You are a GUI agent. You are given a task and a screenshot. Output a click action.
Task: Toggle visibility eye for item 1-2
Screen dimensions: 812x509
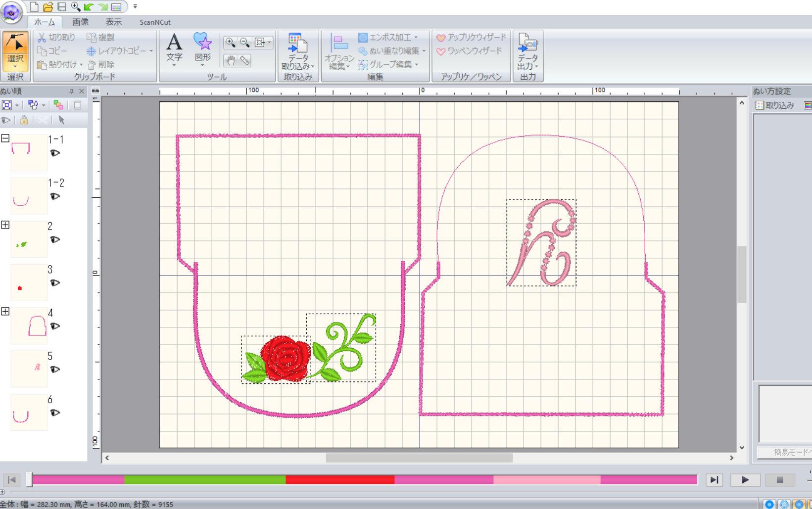[55, 196]
